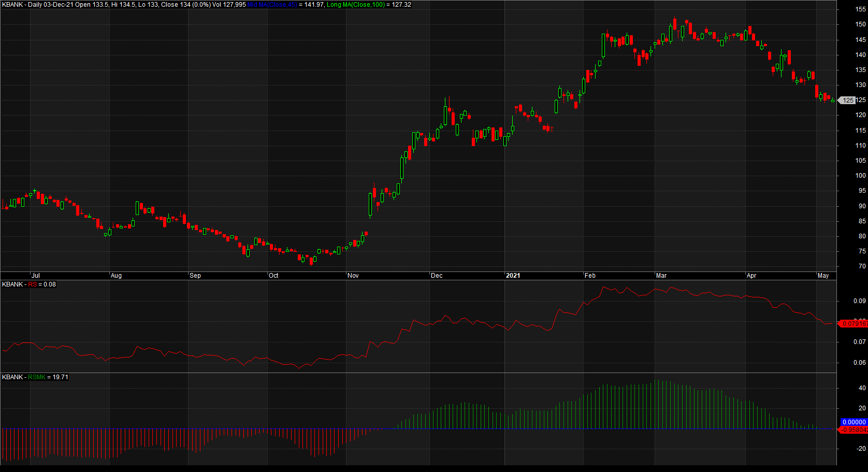Click the 80 price axis label
The image size is (868, 472).
(x=862, y=236)
